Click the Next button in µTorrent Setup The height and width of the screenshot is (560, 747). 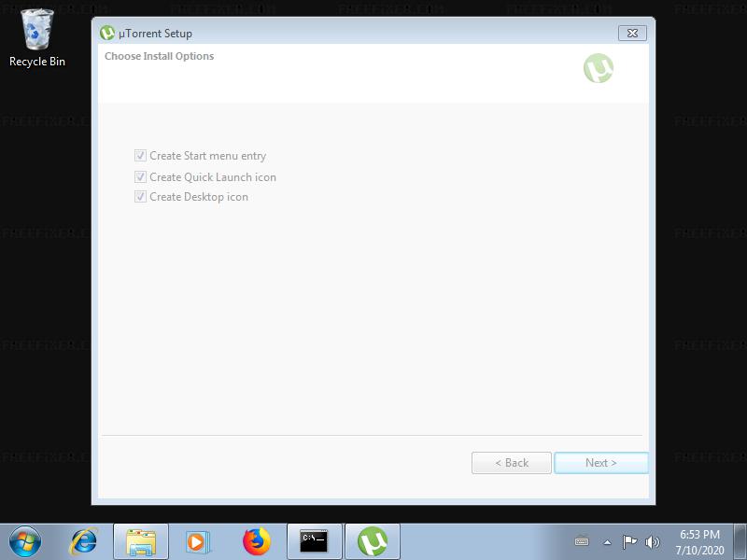600,463
